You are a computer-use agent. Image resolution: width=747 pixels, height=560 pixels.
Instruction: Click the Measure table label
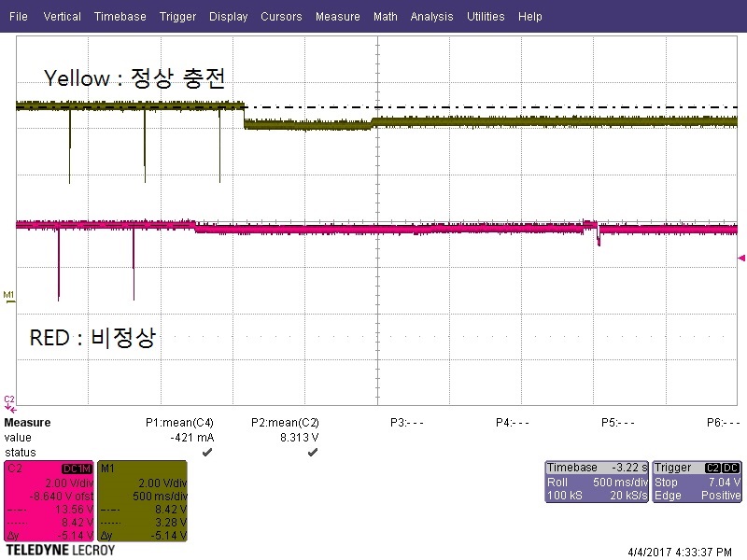[x=27, y=423]
